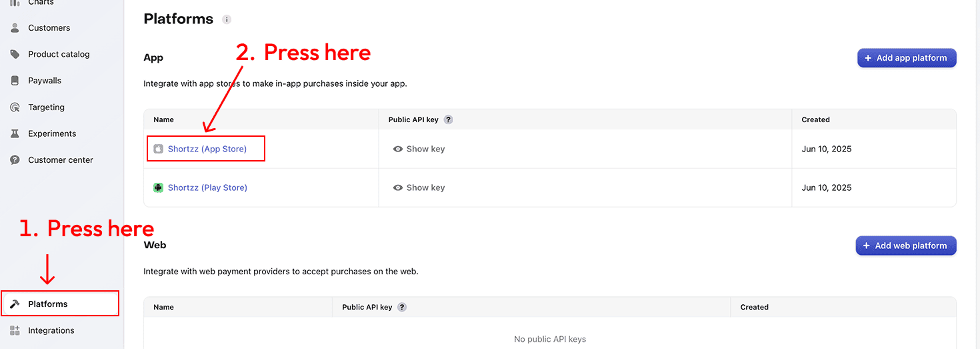The image size is (980, 349).
Task: Click the Experiments flask icon
Action: pyautogui.click(x=15, y=133)
